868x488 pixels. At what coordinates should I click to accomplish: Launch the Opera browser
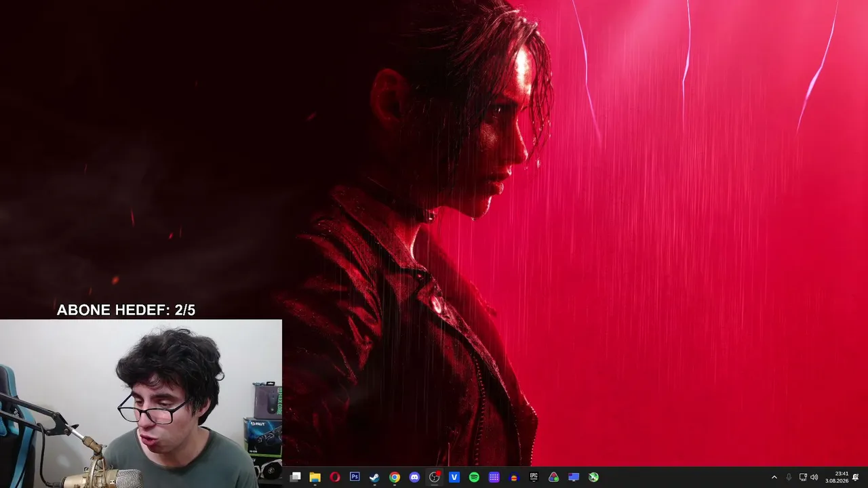coord(335,477)
